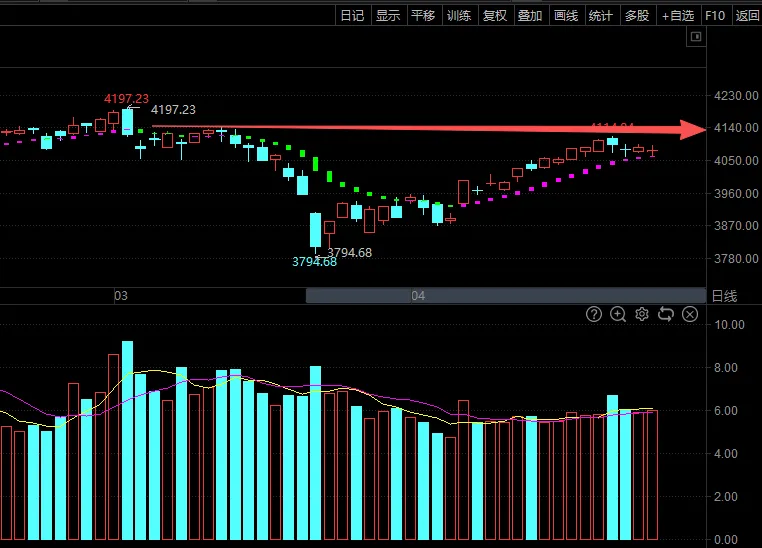This screenshot has width=762, height=548.
Task: Close the volume indicator panel
Action: pyautogui.click(x=690, y=314)
